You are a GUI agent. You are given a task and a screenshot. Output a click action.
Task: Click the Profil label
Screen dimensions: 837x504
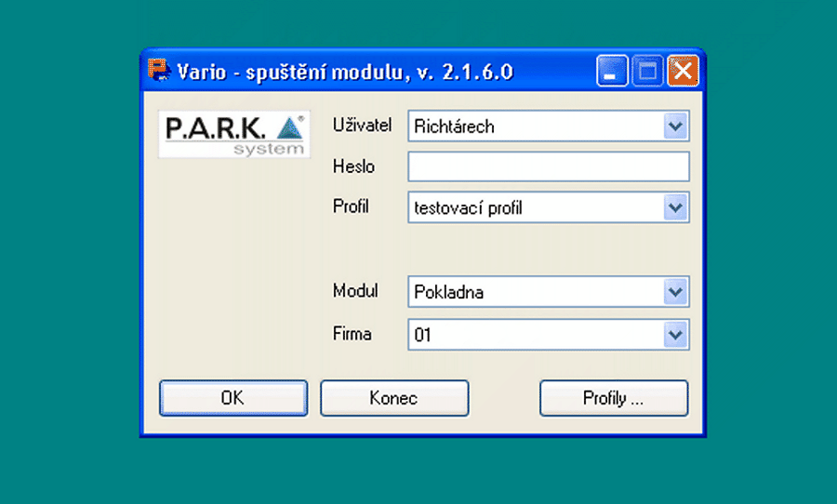[x=351, y=206]
